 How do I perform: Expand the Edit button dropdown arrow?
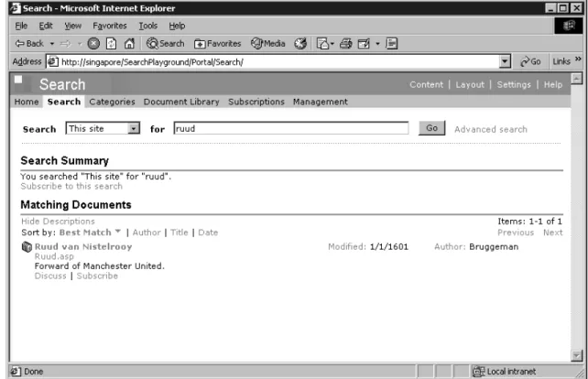coord(377,44)
